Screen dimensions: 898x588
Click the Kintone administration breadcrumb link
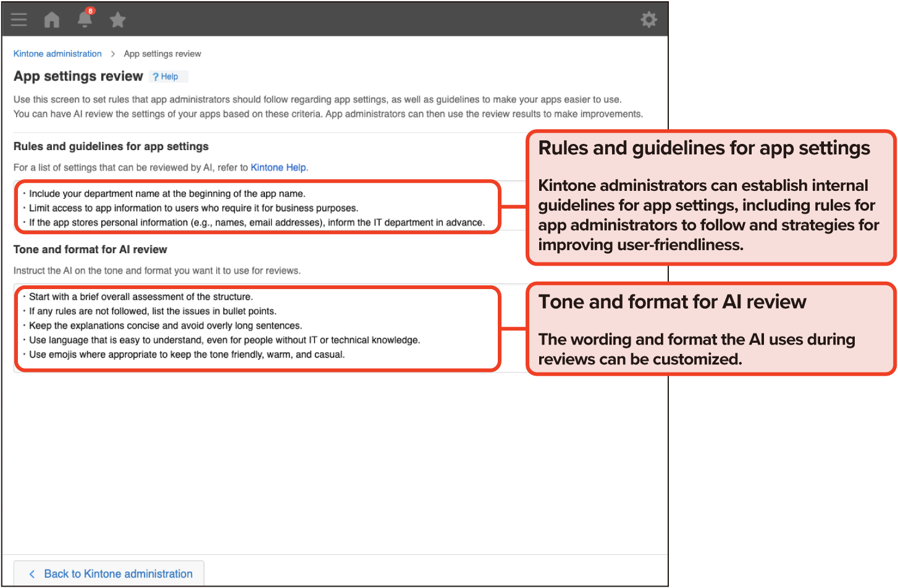[57, 54]
